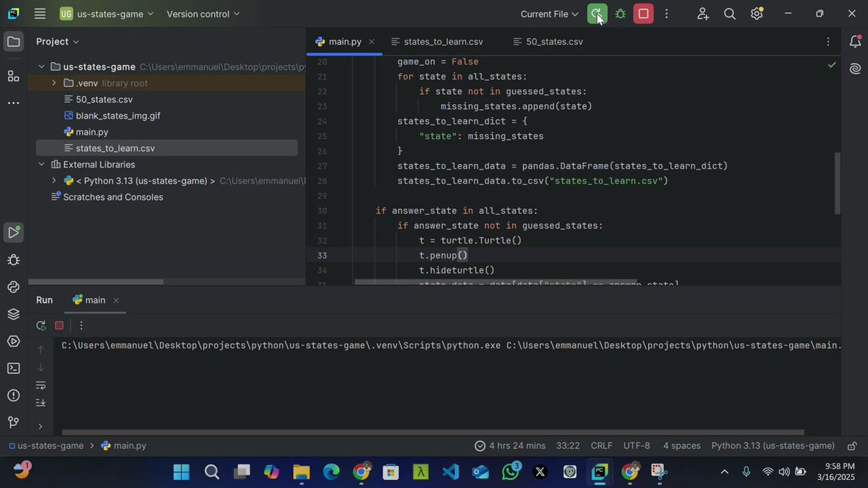
Task: Open Search Everywhere magnifier
Action: click(730, 14)
